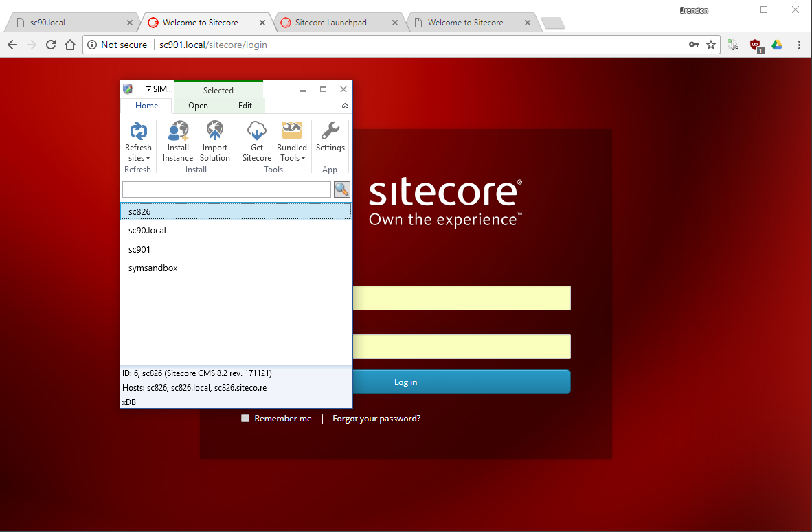
Task: Check the Remember me checkbox
Action: (x=245, y=418)
